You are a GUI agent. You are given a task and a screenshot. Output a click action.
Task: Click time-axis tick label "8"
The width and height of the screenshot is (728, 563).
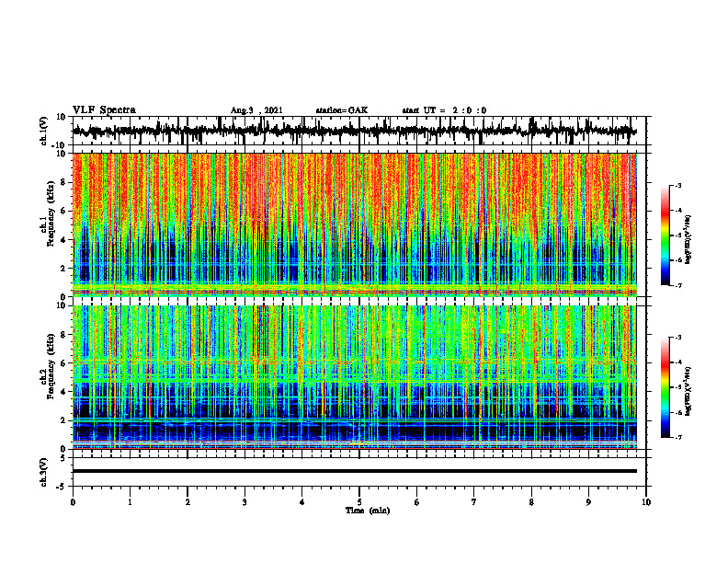click(x=531, y=502)
